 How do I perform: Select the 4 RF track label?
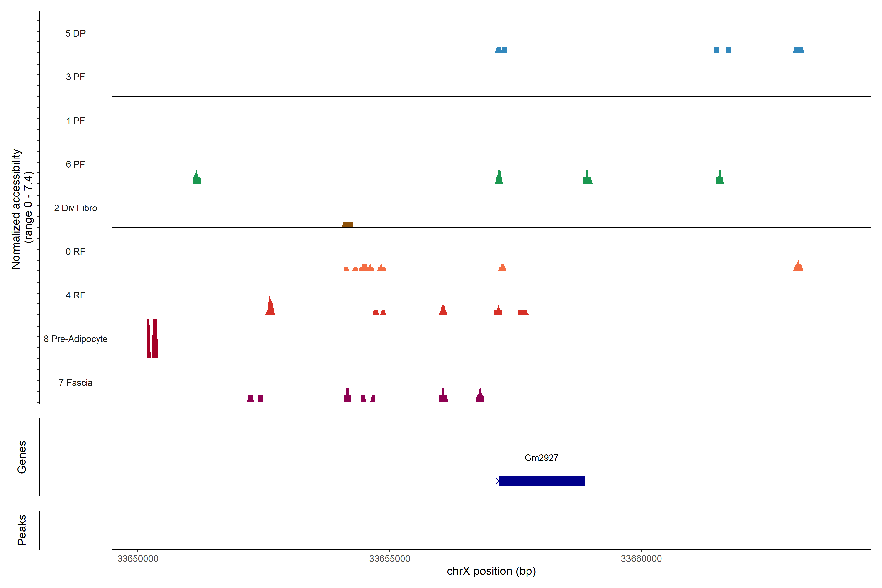(x=75, y=295)
